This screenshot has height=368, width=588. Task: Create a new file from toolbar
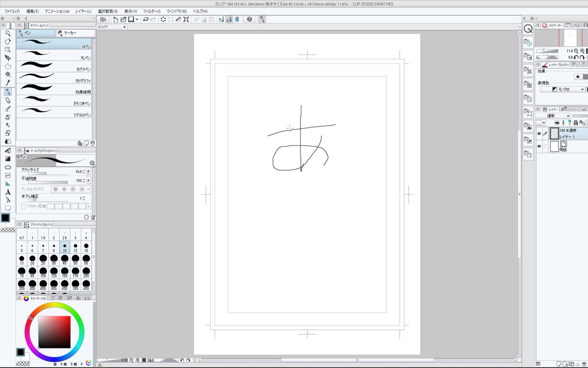[116, 19]
